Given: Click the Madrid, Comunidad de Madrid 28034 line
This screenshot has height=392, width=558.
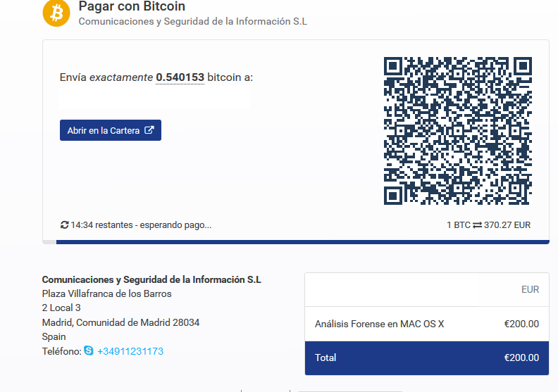Looking at the screenshot, I should (x=120, y=322).
